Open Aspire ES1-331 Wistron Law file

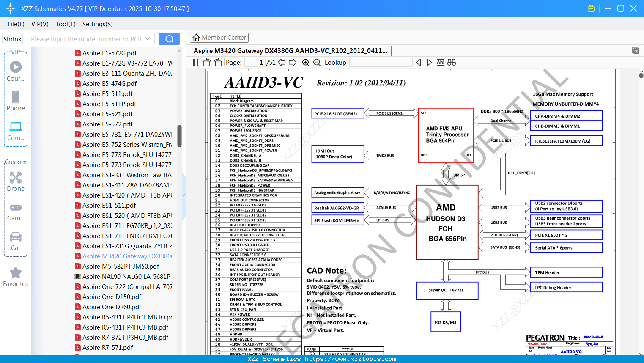coord(127,175)
